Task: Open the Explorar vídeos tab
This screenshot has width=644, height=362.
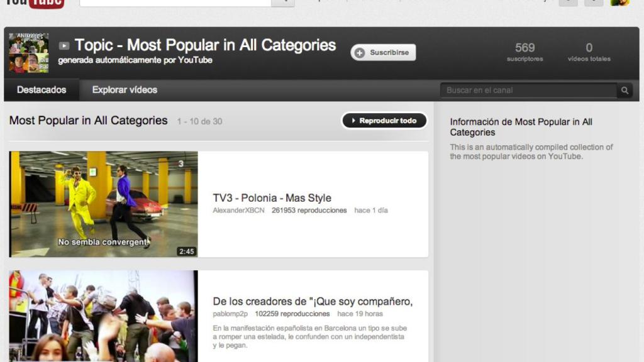Action: (125, 90)
